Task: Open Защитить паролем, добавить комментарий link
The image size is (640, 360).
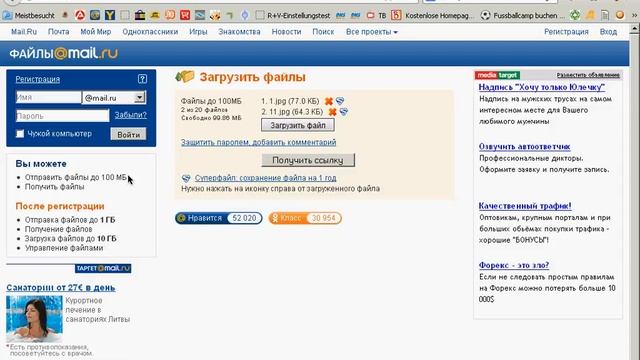Action: click(258, 142)
